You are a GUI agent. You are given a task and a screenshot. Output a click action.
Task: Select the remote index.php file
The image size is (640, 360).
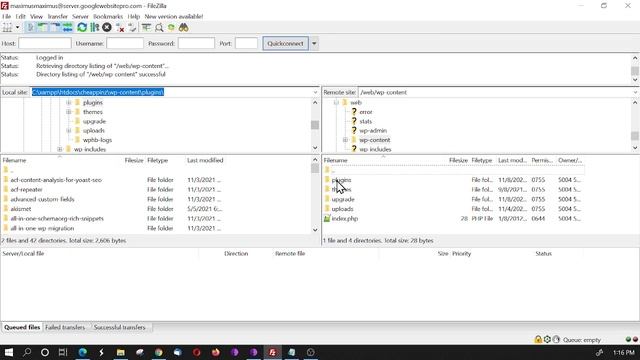345,219
